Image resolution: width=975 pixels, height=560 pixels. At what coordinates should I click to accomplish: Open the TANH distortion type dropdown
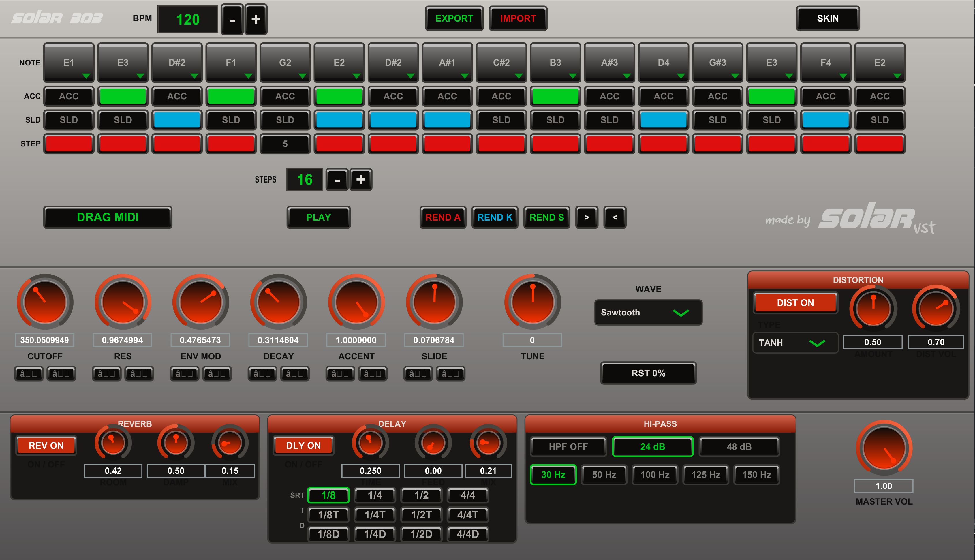click(x=795, y=342)
